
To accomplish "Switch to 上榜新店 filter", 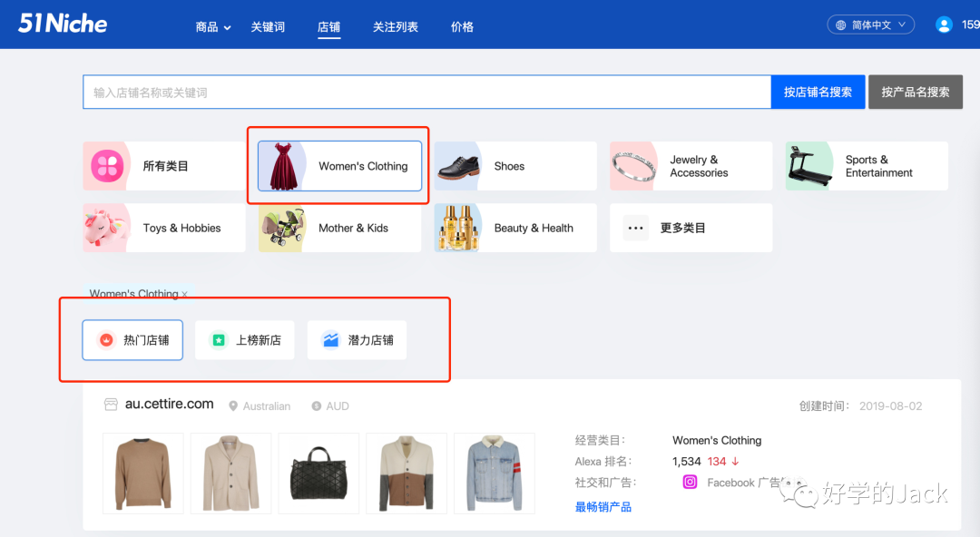I will point(244,340).
